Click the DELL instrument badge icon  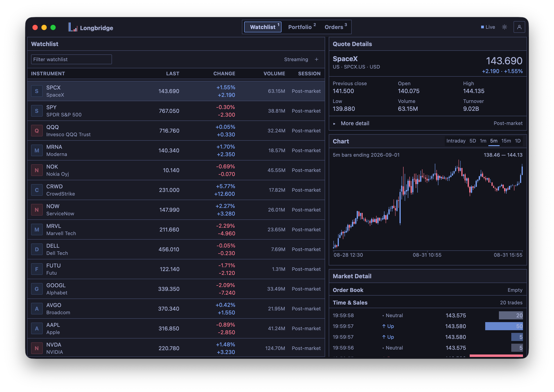[x=37, y=249]
